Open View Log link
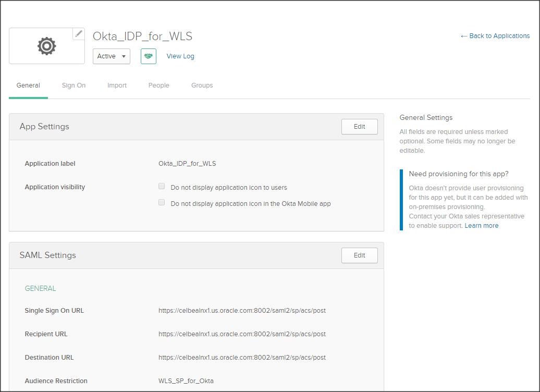This screenshot has width=540, height=392. coord(180,56)
